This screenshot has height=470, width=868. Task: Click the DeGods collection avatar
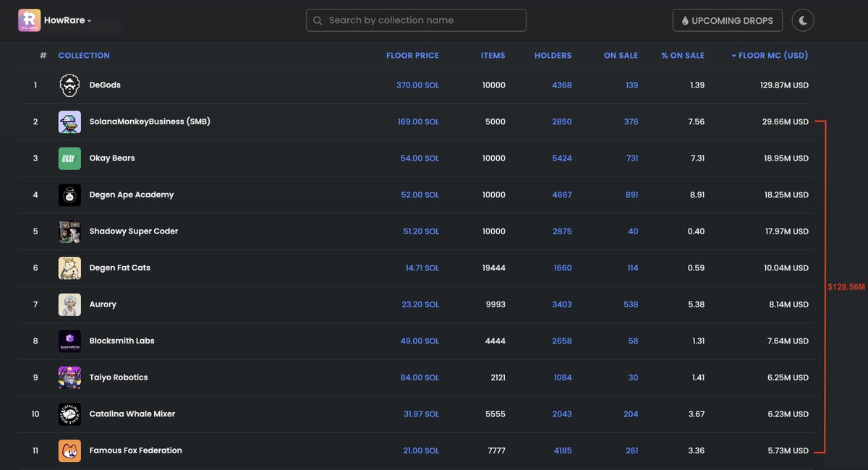point(69,85)
